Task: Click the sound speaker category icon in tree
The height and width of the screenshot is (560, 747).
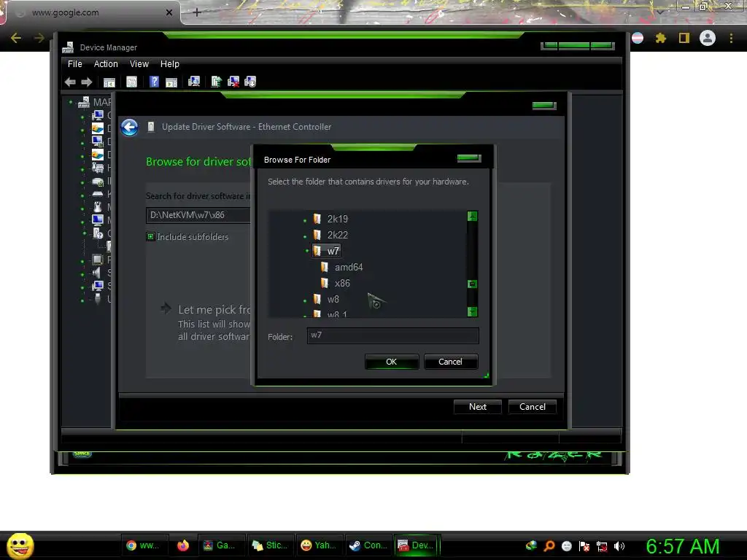Action: pos(97,273)
